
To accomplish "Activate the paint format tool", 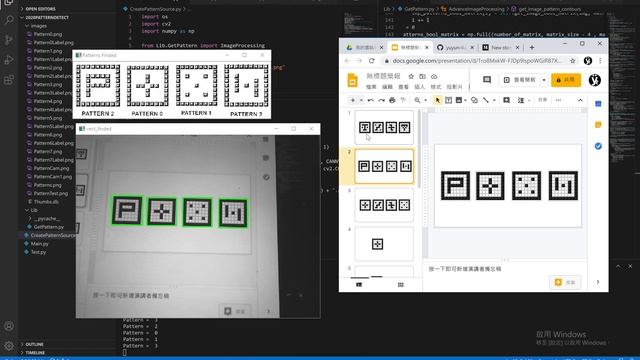I will click(403, 100).
